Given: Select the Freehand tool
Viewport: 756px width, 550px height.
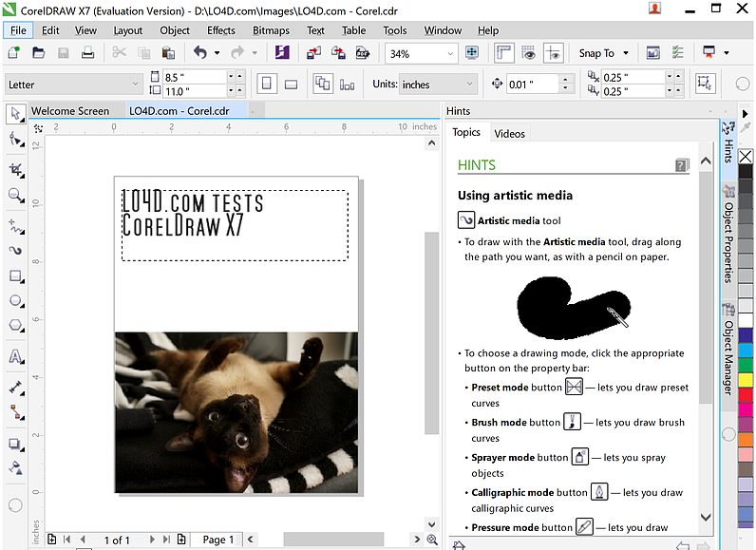Looking at the screenshot, I should click(16, 225).
